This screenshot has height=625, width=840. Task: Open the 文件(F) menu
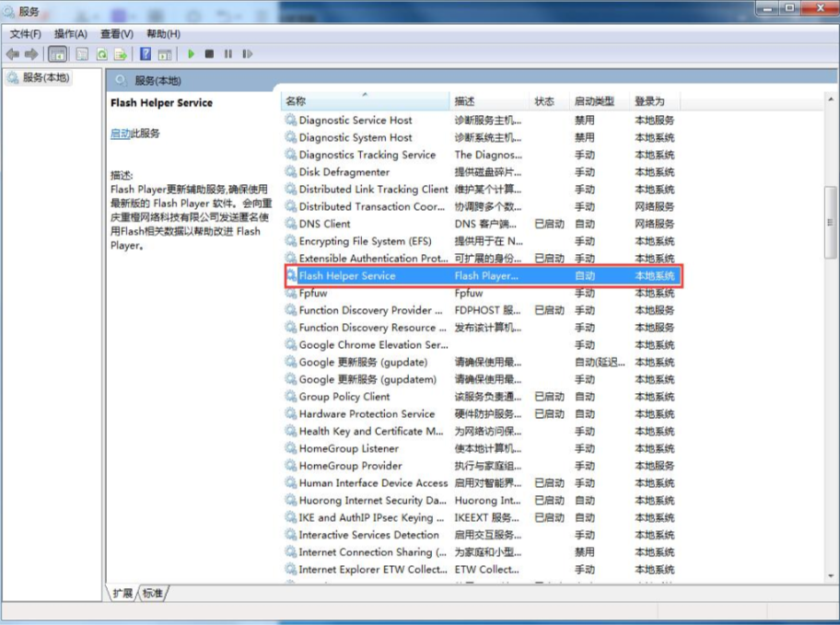(25, 34)
